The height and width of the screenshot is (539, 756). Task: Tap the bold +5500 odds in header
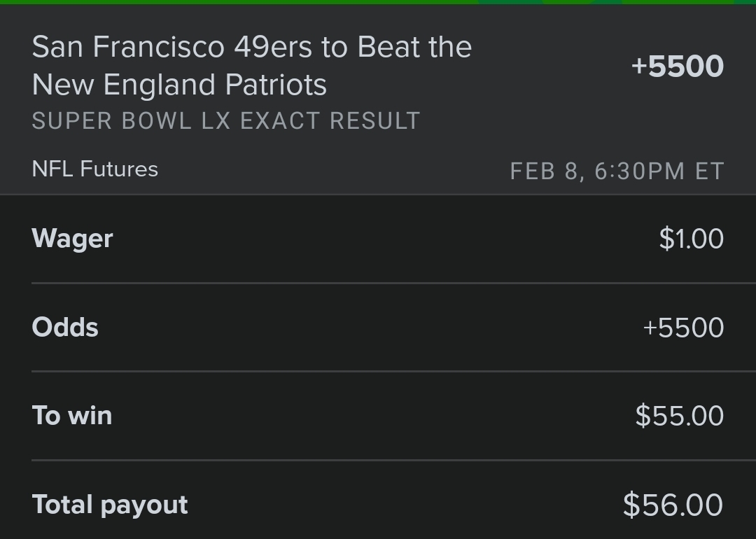(678, 66)
